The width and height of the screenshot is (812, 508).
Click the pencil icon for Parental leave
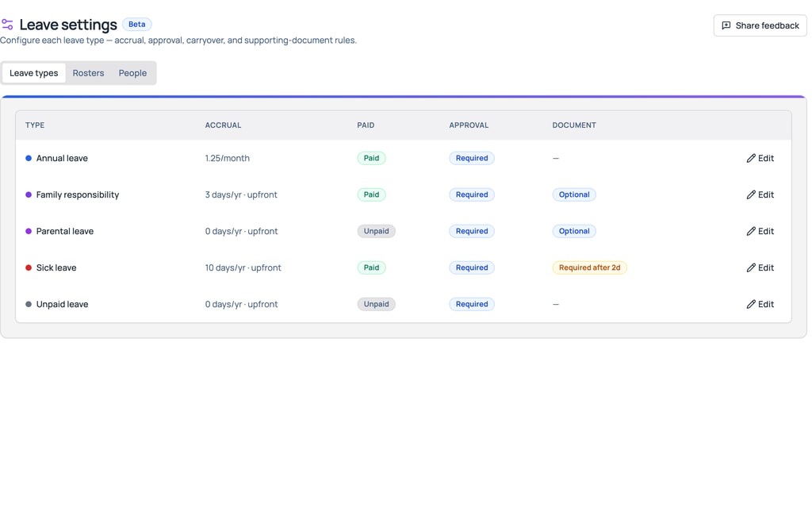751,231
